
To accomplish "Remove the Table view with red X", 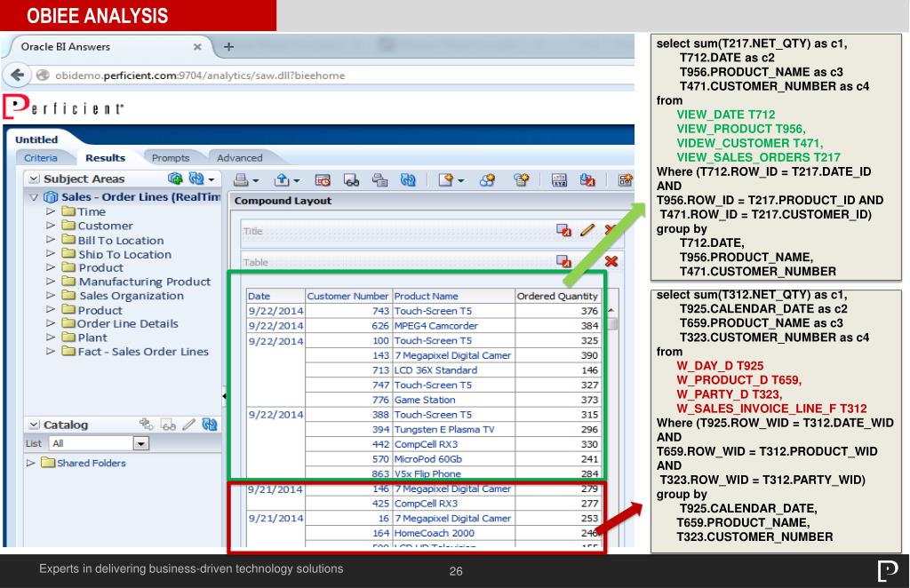I will click(x=611, y=261).
